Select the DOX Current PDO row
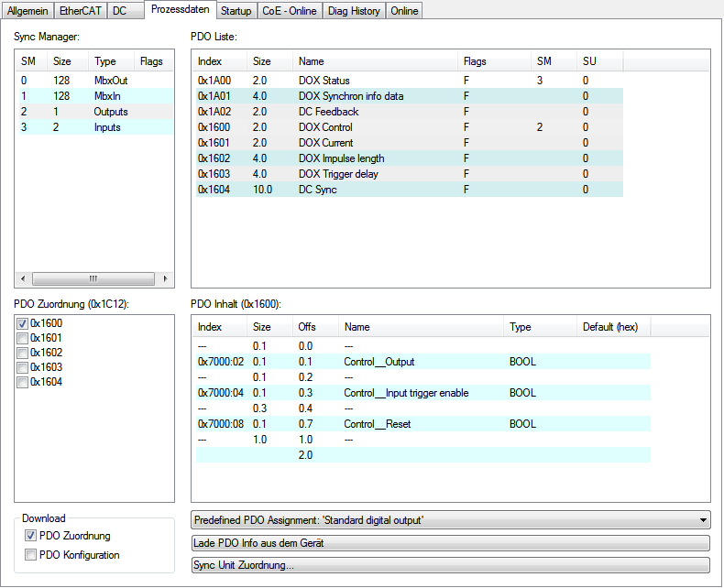Viewport: 724px width, 588px height. tap(409, 143)
